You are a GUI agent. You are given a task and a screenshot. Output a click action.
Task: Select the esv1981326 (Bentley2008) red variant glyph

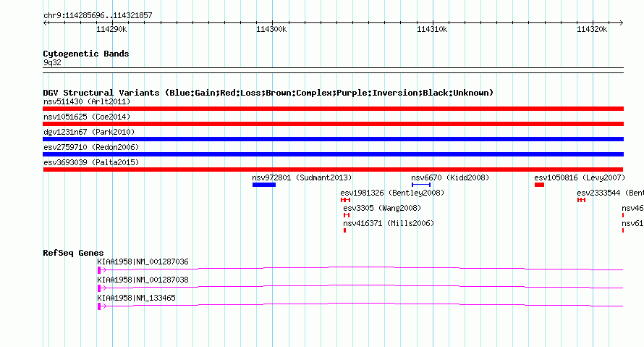tap(345, 200)
